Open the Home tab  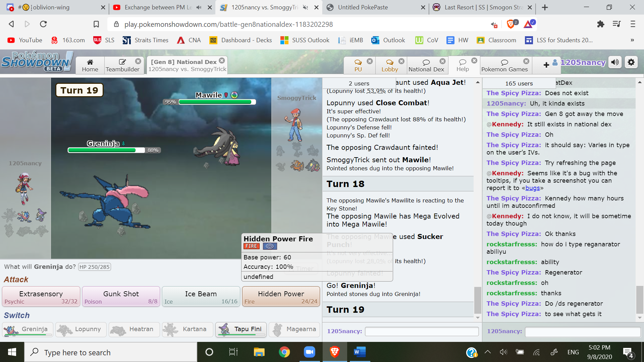click(90, 65)
